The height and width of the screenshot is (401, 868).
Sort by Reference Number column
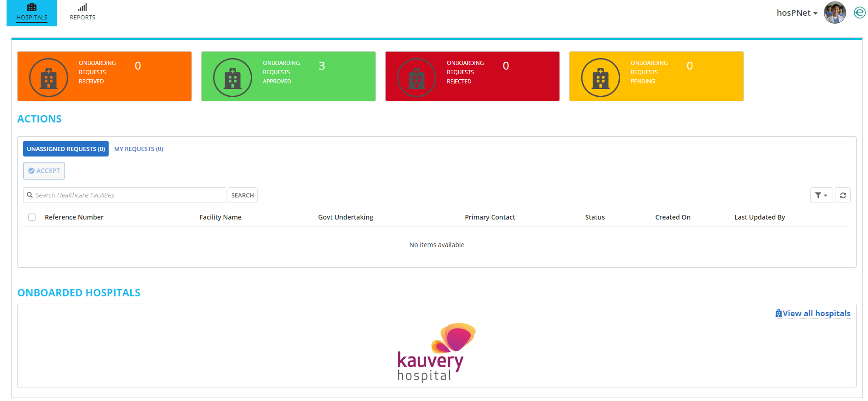74,217
